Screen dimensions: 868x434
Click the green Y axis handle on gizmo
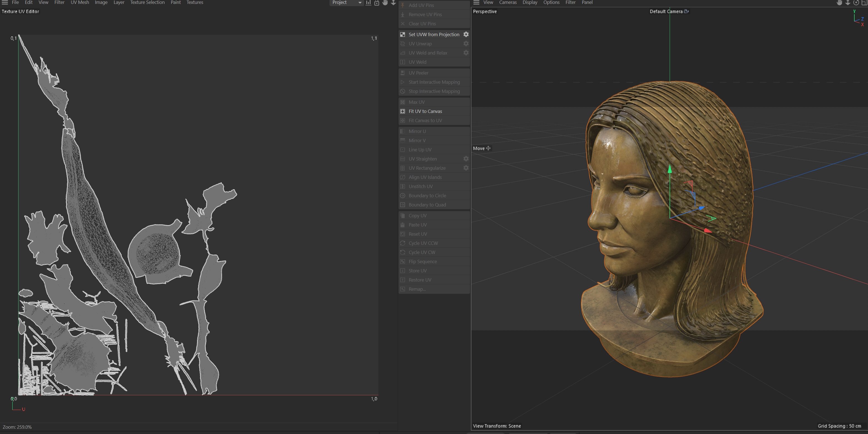pos(670,169)
